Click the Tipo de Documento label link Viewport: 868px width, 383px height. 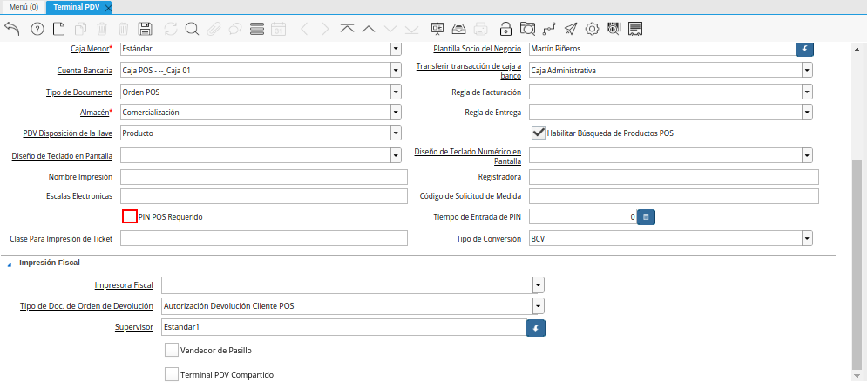click(x=79, y=92)
